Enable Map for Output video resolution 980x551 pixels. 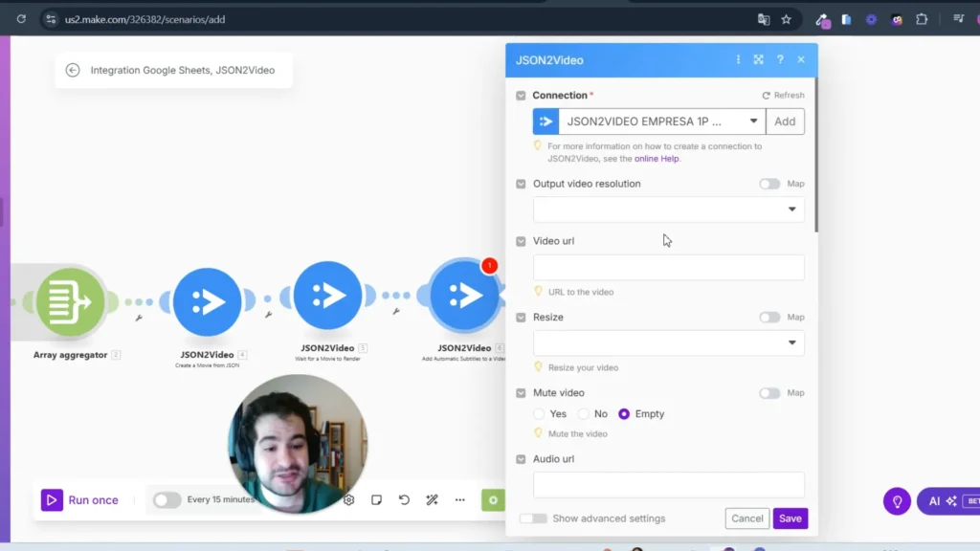(769, 184)
